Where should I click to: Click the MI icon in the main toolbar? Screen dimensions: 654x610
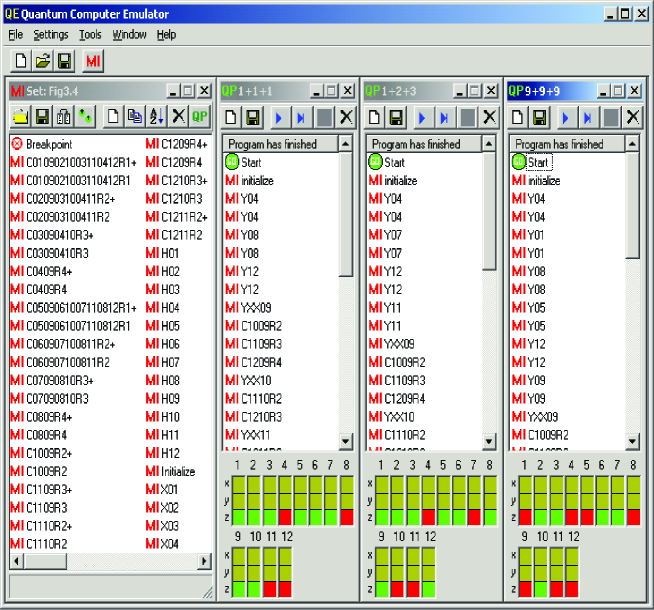pyautogui.click(x=92, y=62)
